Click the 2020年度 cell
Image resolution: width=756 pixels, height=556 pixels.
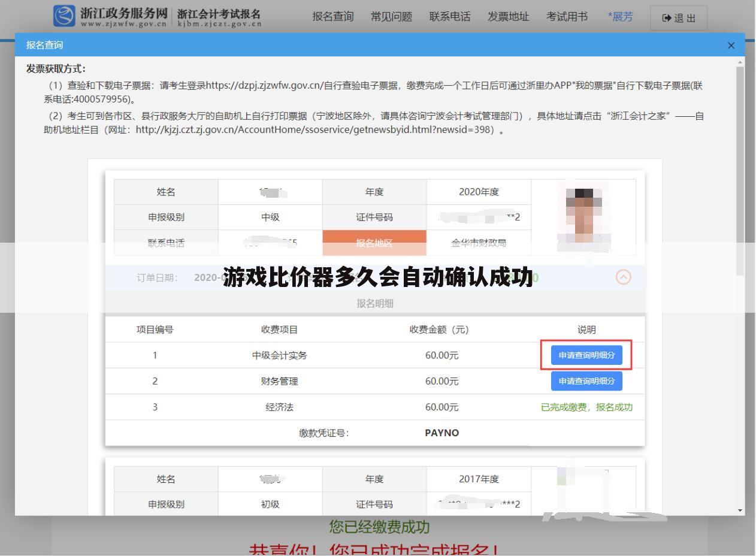[479, 192]
